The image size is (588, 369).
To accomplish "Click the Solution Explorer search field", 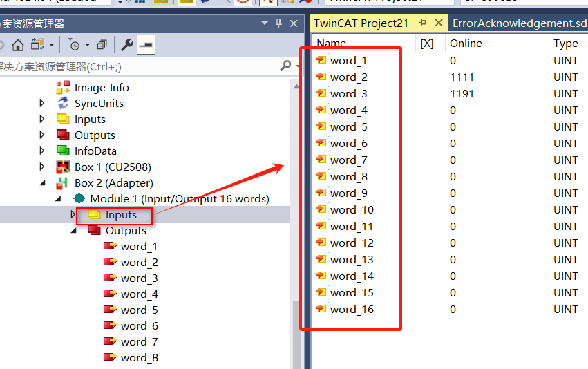I will [138, 66].
